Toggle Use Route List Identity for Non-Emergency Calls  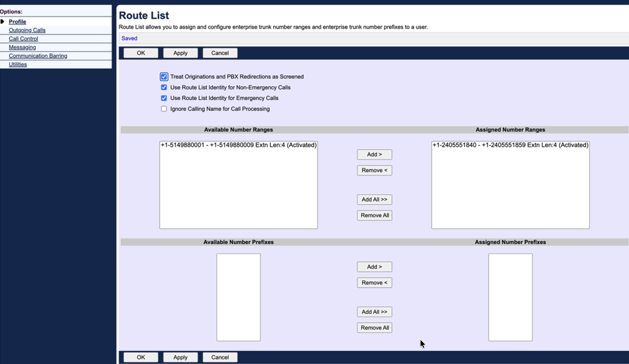(164, 87)
